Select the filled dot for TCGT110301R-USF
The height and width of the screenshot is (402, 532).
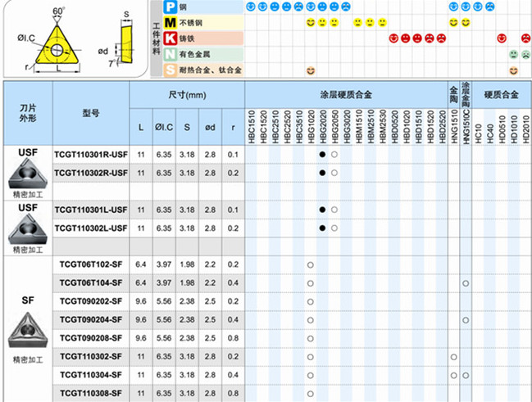click(x=323, y=153)
